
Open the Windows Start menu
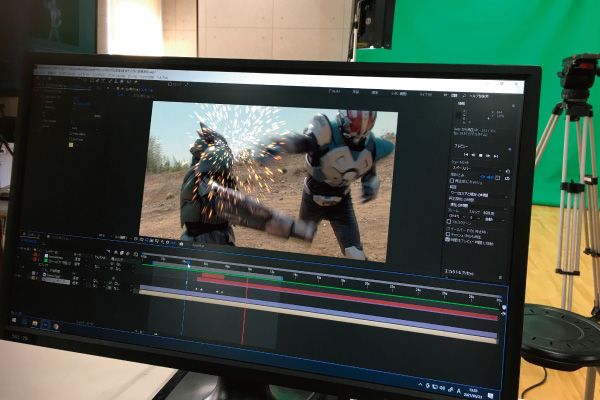click(14, 320)
